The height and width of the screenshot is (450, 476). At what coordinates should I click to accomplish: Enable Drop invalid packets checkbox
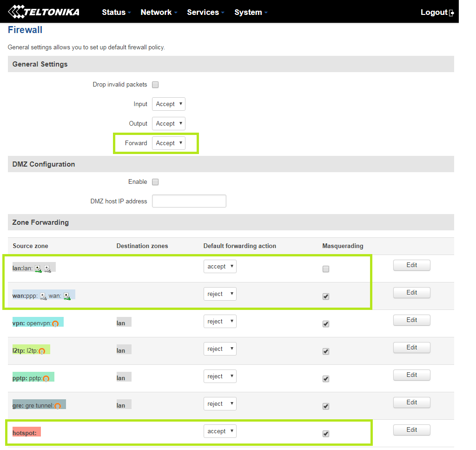pos(156,85)
